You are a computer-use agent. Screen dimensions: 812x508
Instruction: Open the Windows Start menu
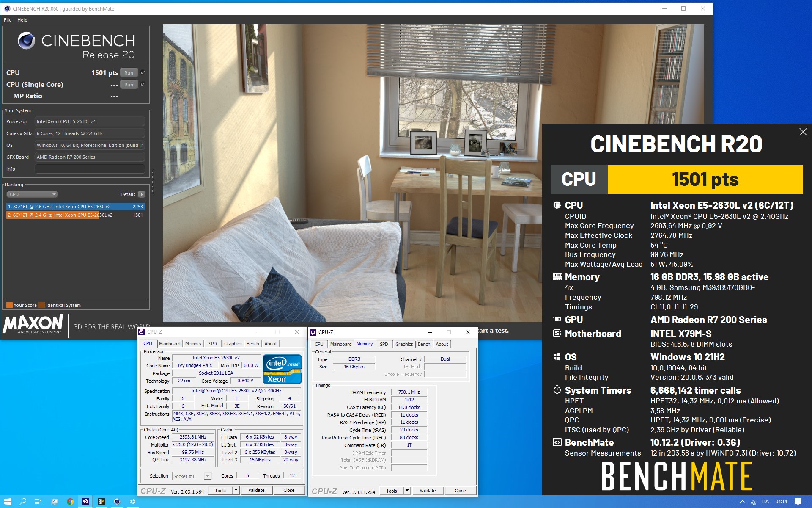[8, 502]
